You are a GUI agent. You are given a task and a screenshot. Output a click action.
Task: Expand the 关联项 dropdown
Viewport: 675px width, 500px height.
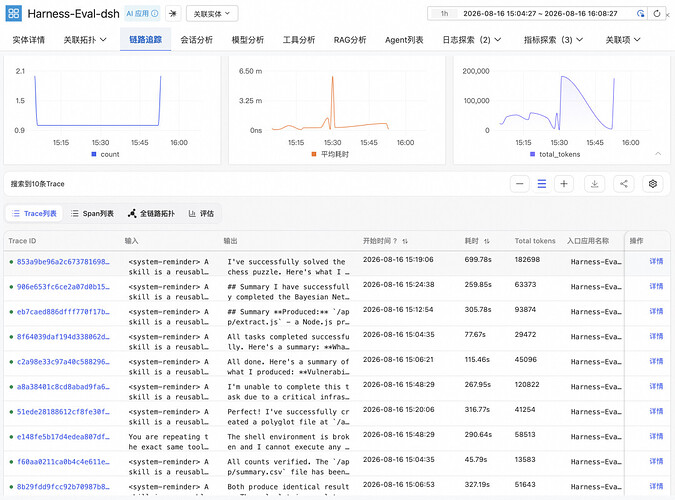623,40
